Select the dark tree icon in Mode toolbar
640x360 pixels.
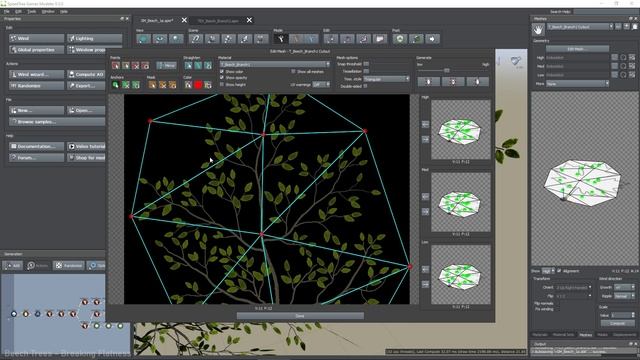point(280,39)
